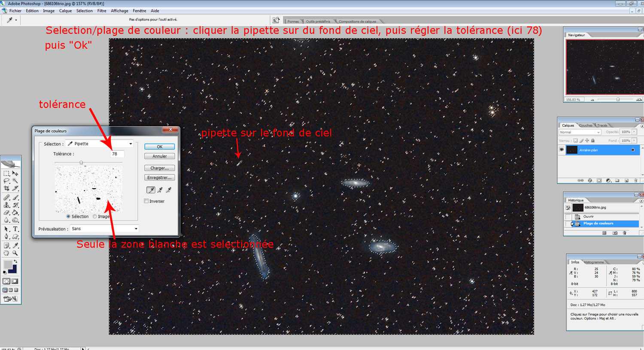
Task: Select the Move tool
Action: (15, 173)
